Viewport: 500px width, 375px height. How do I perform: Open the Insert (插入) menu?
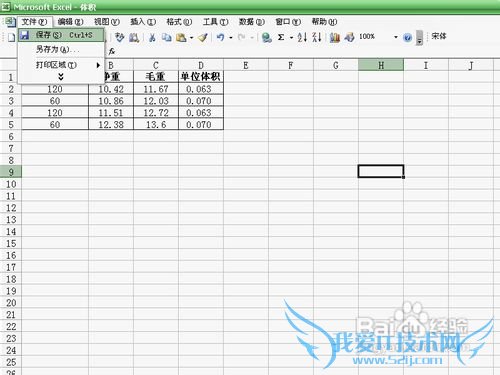pyautogui.click(x=143, y=22)
